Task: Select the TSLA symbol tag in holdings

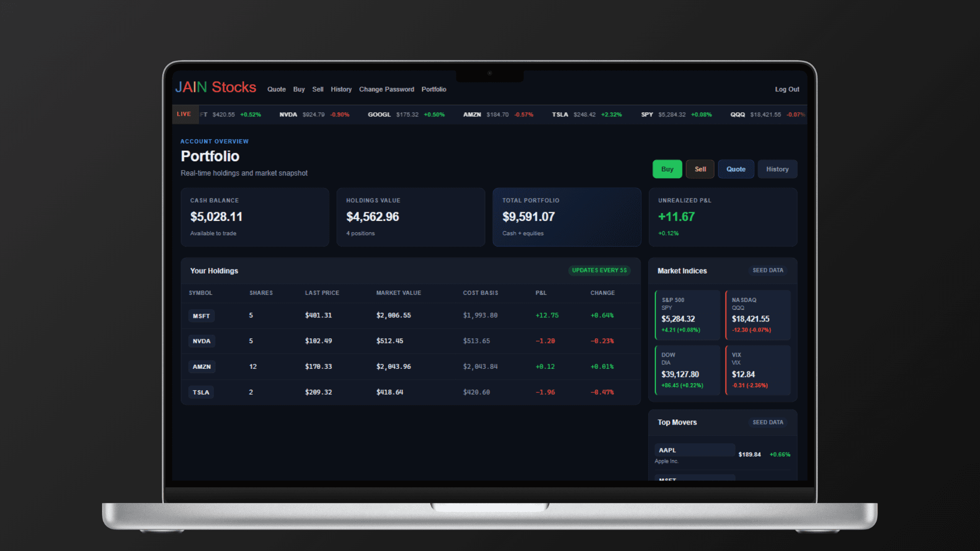Action: pyautogui.click(x=201, y=392)
